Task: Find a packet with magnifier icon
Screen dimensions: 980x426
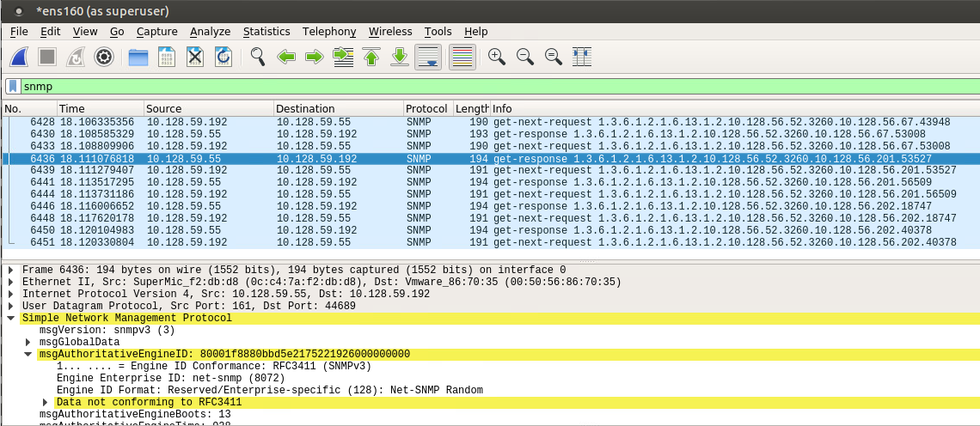Action: (258, 57)
